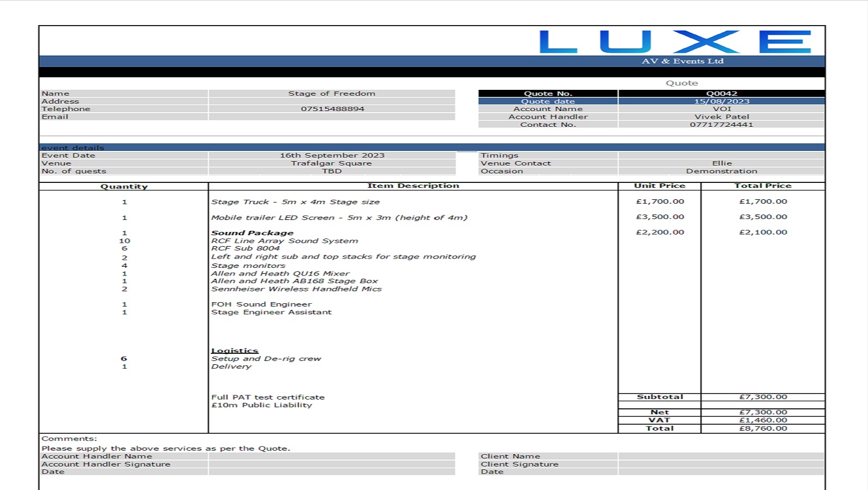This screenshot has width=868, height=490.
Task: Select Allen and Heath AB168 Stage Box
Action: [x=294, y=281]
